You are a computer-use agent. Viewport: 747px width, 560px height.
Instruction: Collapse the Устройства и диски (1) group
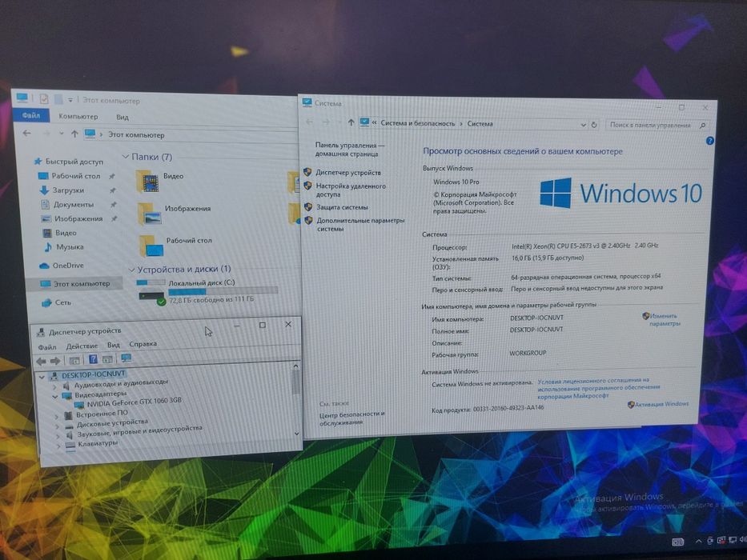(x=132, y=270)
